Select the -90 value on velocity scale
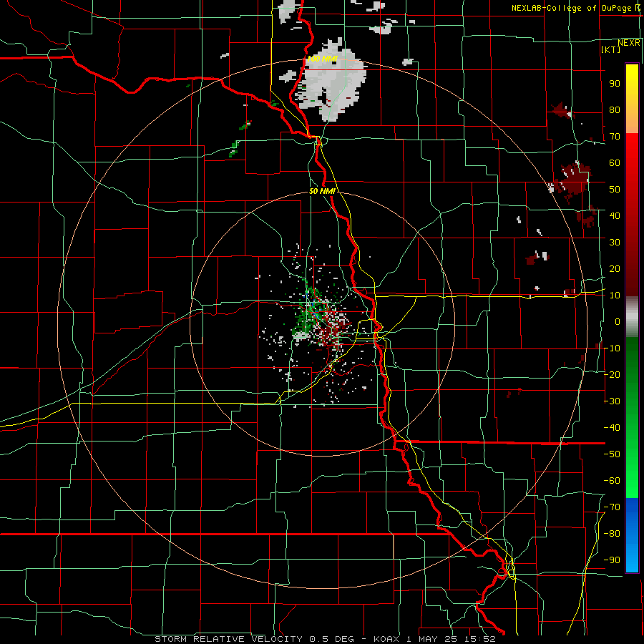 point(612,560)
